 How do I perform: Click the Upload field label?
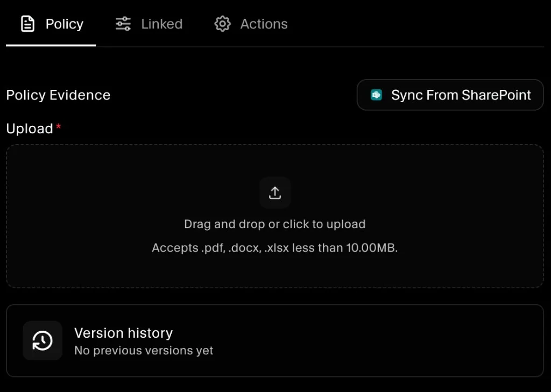pyautogui.click(x=30, y=129)
